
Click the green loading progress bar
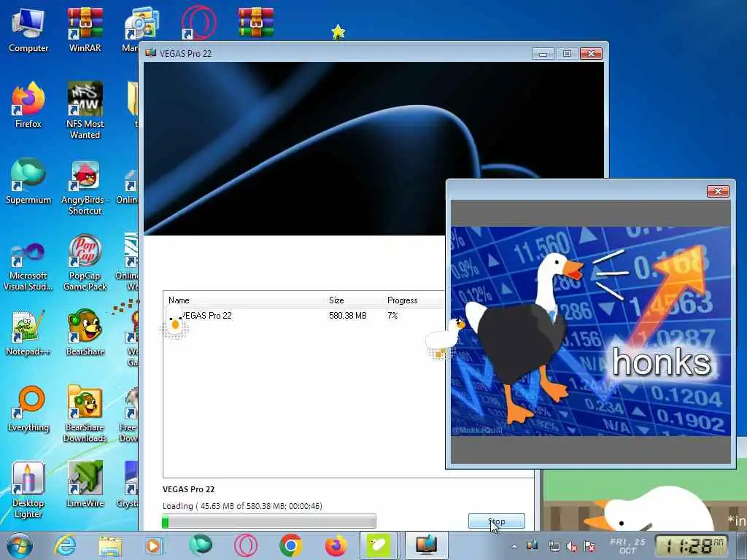tap(269, 521)
